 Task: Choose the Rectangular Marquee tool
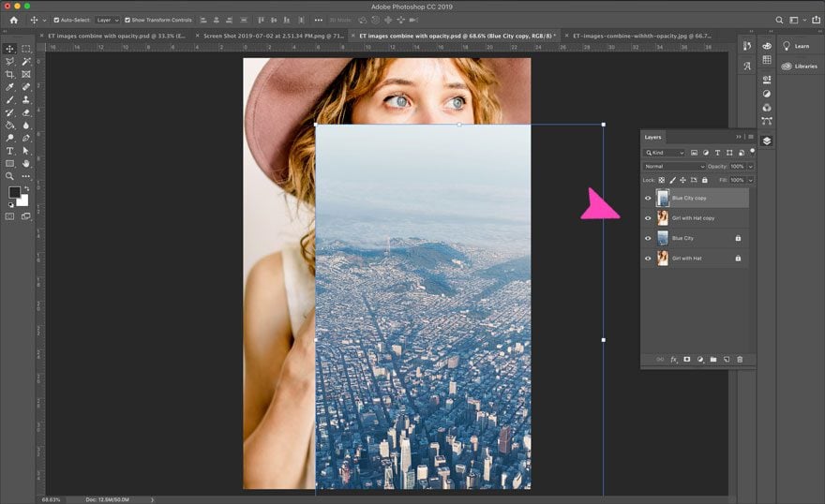click(26, 49)
